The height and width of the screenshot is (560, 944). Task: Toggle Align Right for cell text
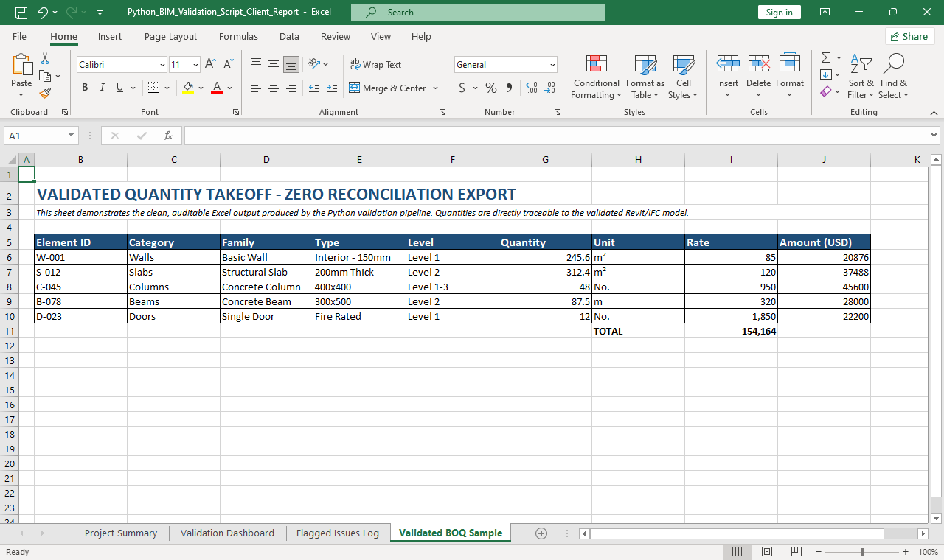pyautogui.click(x=291, y=88)
